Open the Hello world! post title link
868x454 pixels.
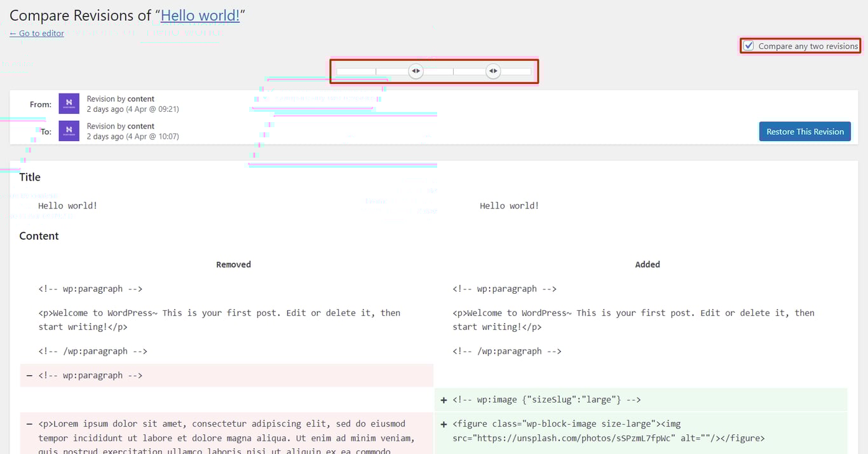tap(200, 15)
